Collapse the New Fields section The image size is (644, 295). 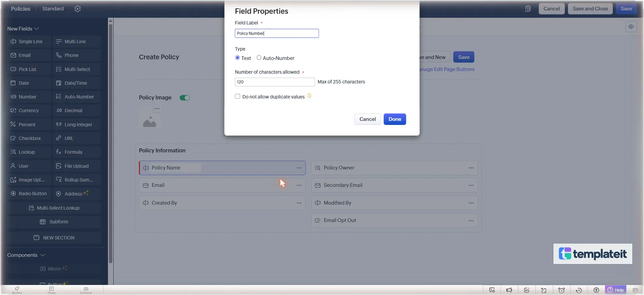click(23, 29)
